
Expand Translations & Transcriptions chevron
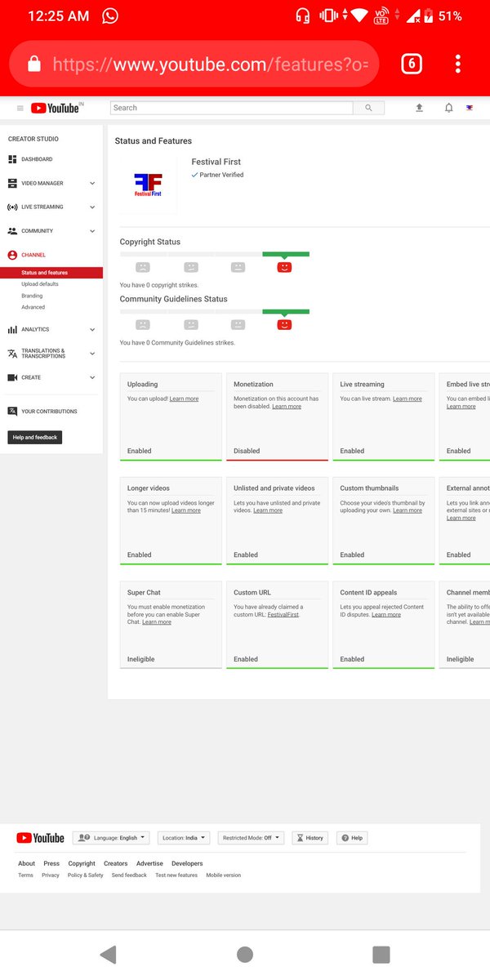(x=92, y=354)
